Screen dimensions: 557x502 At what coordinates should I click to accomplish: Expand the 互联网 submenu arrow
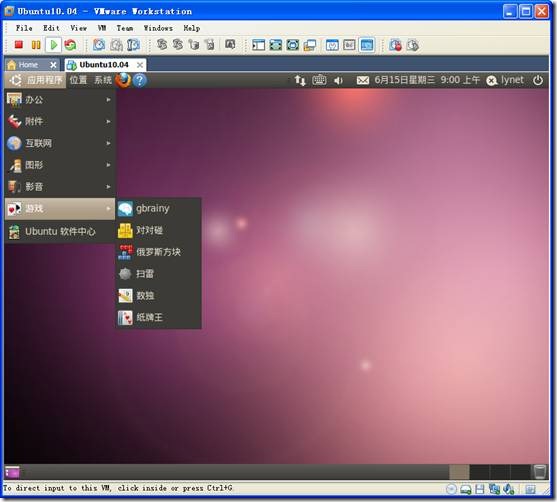click(108, 143)
